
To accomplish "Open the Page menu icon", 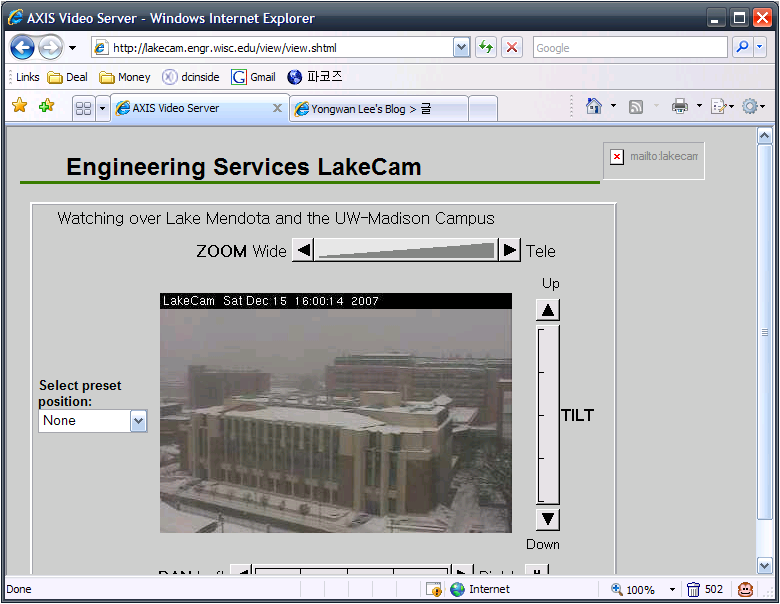I will click(x=722, y=106).
